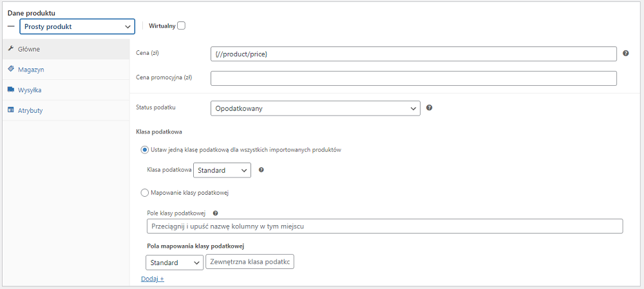Open the help tooltip next to Cena field
The width and height of the screenshot is (644, 289).
click(626, 54)
